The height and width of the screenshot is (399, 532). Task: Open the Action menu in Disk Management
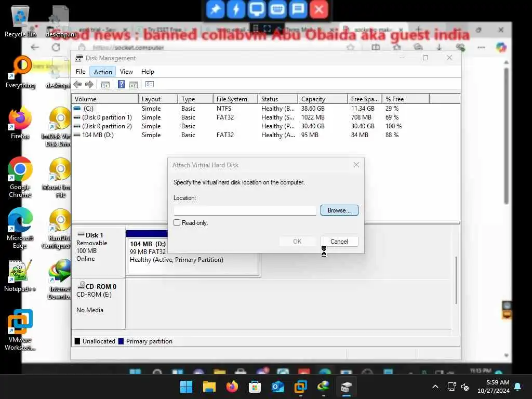[103, 72]
